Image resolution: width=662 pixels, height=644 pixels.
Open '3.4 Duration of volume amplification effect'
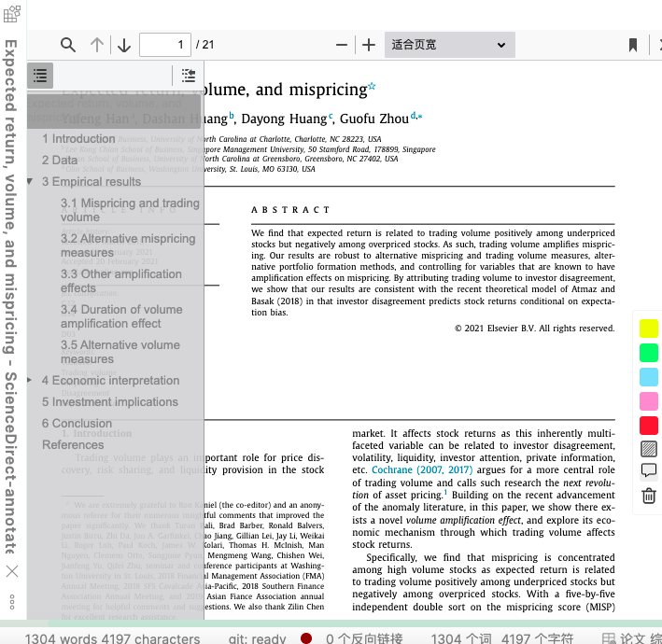coord(121,316)
